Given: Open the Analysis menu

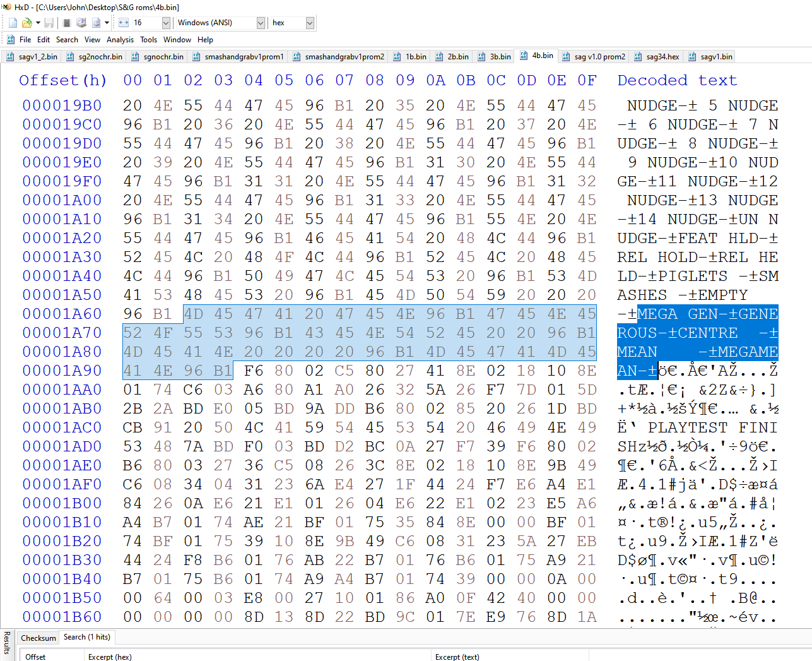Looking at the screenshot, I should pos(120,39).
